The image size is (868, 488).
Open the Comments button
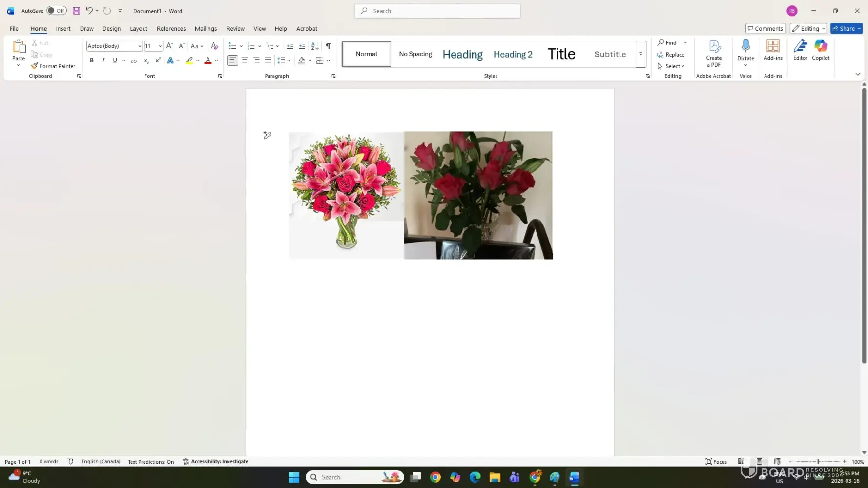[765, 28]
